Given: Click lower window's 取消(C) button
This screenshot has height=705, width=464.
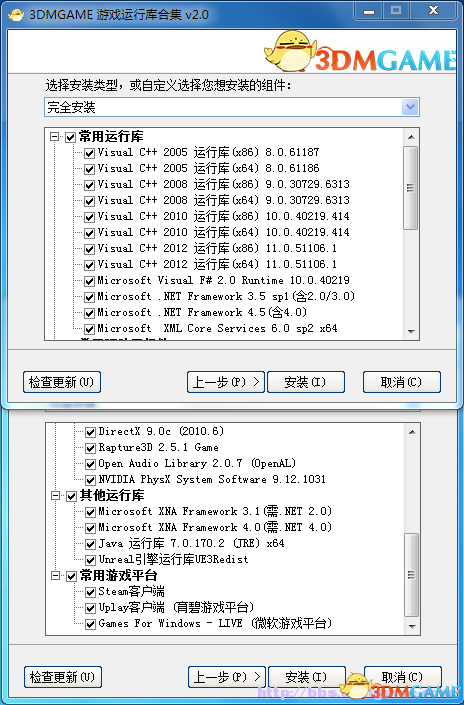Looking at the screenshot, I should click(402, 677).
